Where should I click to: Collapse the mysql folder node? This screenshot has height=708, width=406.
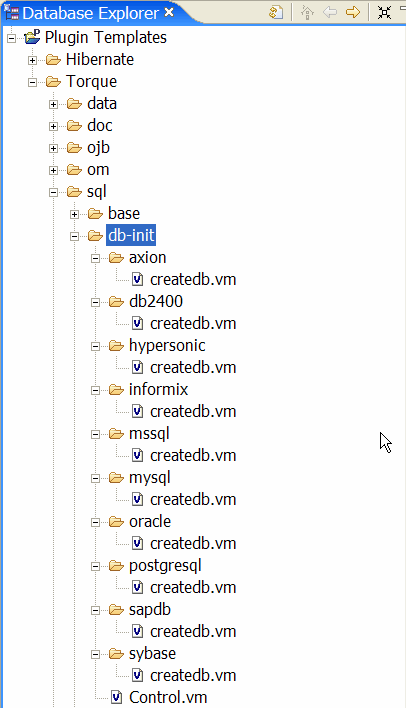click(95, 478)
